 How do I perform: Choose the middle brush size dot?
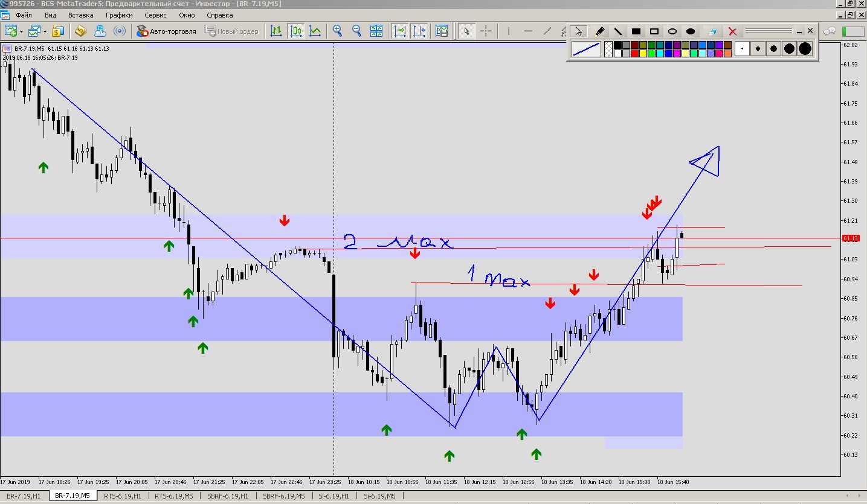[x=773, y=49]
